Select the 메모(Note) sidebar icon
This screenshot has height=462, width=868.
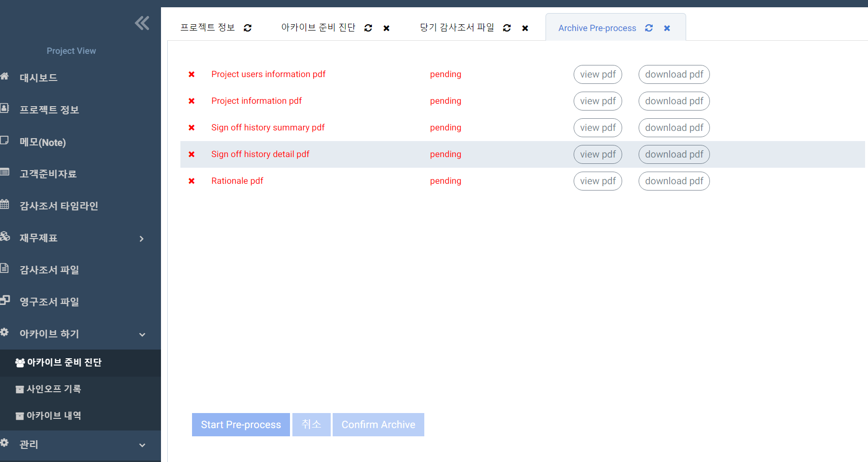click(x=5, y=140)
